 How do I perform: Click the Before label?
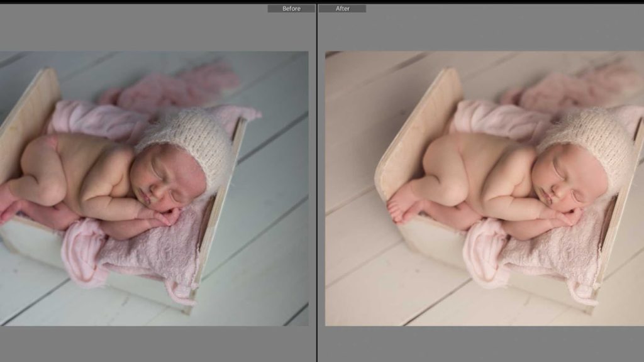(x=291, y=9)
